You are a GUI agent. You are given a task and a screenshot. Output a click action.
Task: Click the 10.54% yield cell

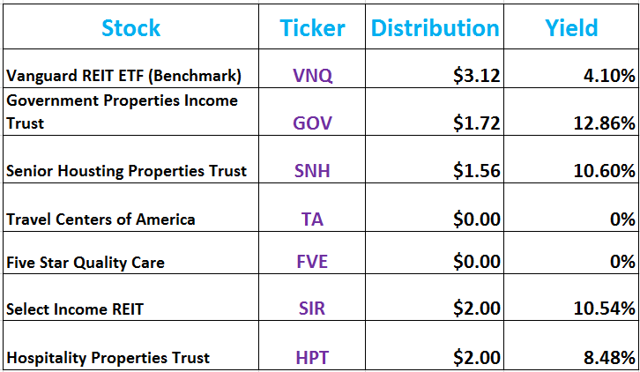pos(571,297)
